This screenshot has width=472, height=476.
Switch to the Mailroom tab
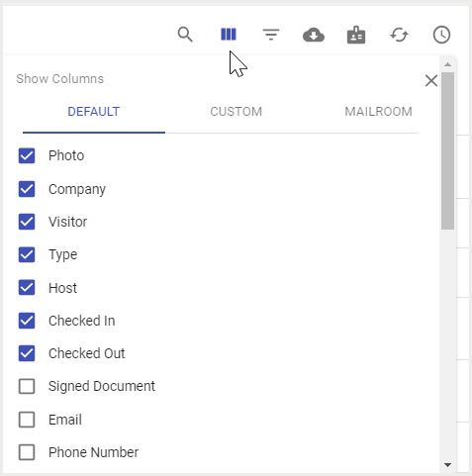tap(378, 112)
